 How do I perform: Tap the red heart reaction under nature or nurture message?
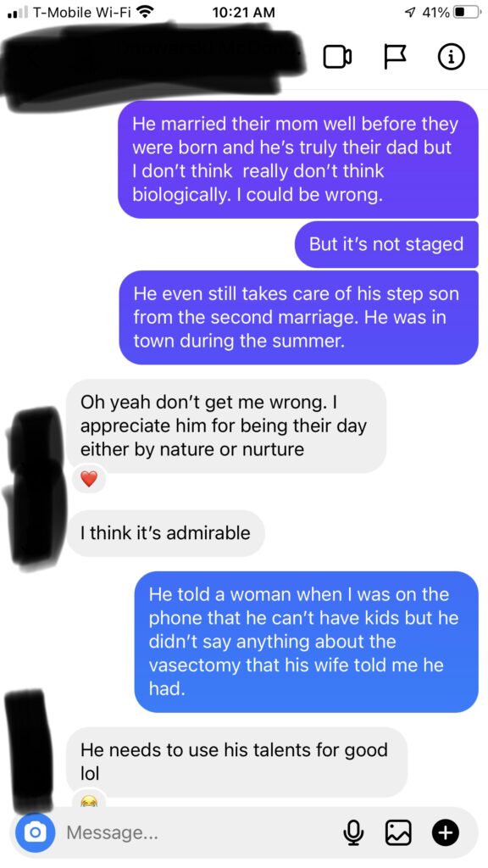88,479
